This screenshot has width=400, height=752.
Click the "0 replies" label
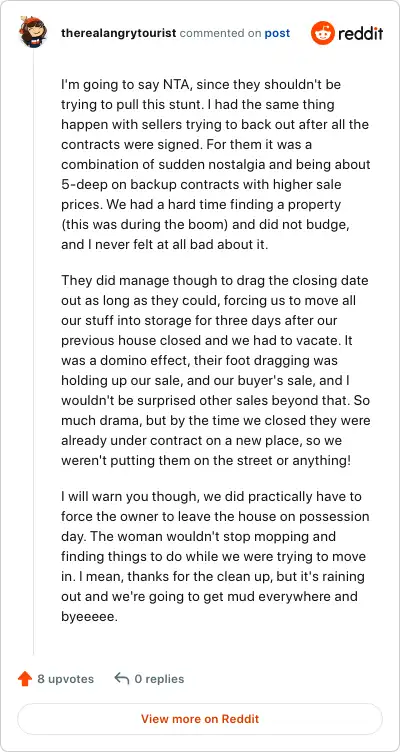[159, 679]
